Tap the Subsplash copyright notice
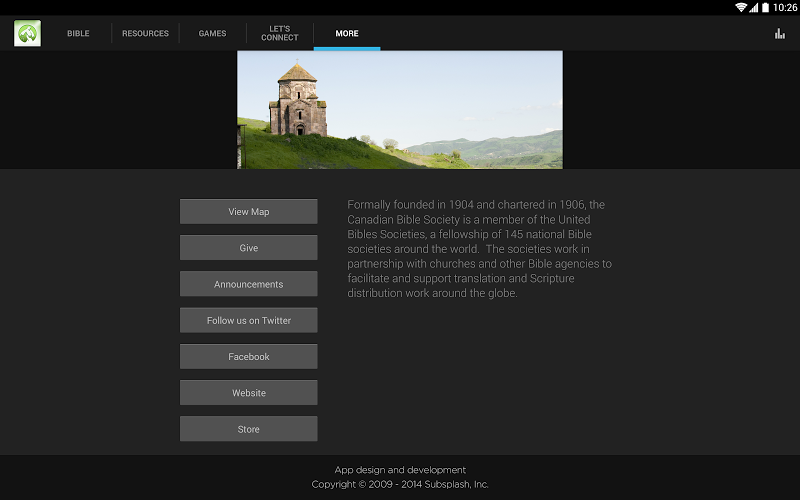This screenshot has width=800, height=500. pyautogui.click(x=400, y=484)
